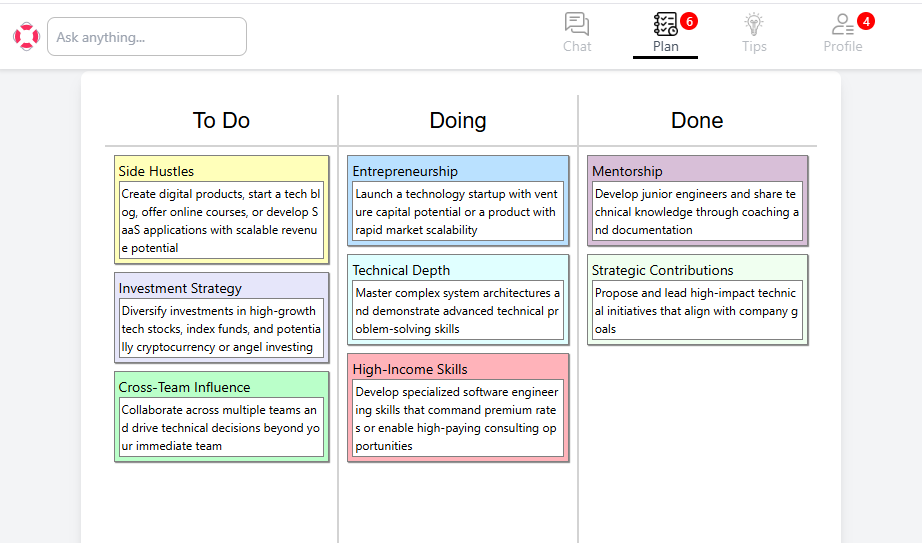Switch to the Tips tab
Viewport: 922px width, 543px height.
(754, 34)
